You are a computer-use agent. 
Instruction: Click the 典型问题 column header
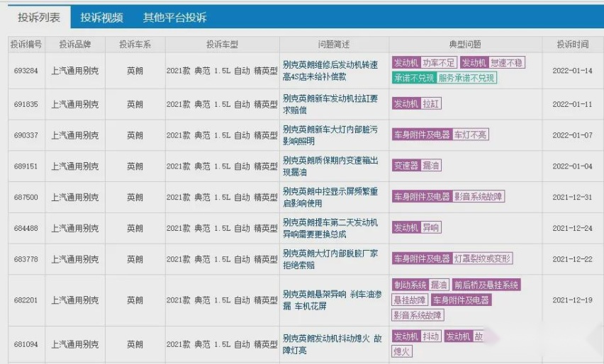click(465, 44)
